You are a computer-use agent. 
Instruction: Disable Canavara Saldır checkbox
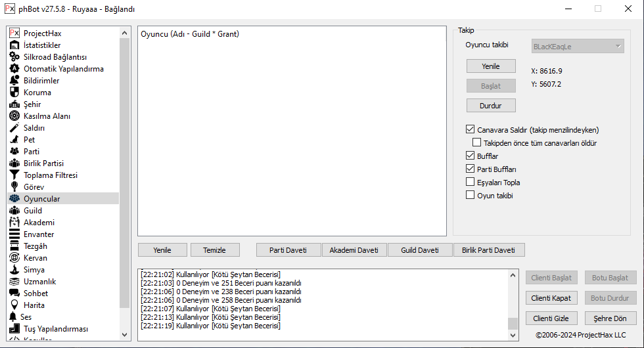click(x=470, y=130)
